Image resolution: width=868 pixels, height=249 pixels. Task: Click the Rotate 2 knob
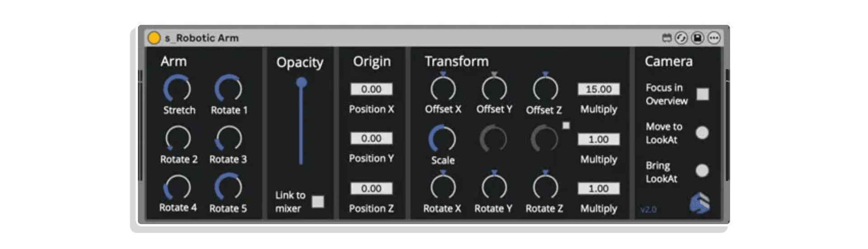(177, 138)
